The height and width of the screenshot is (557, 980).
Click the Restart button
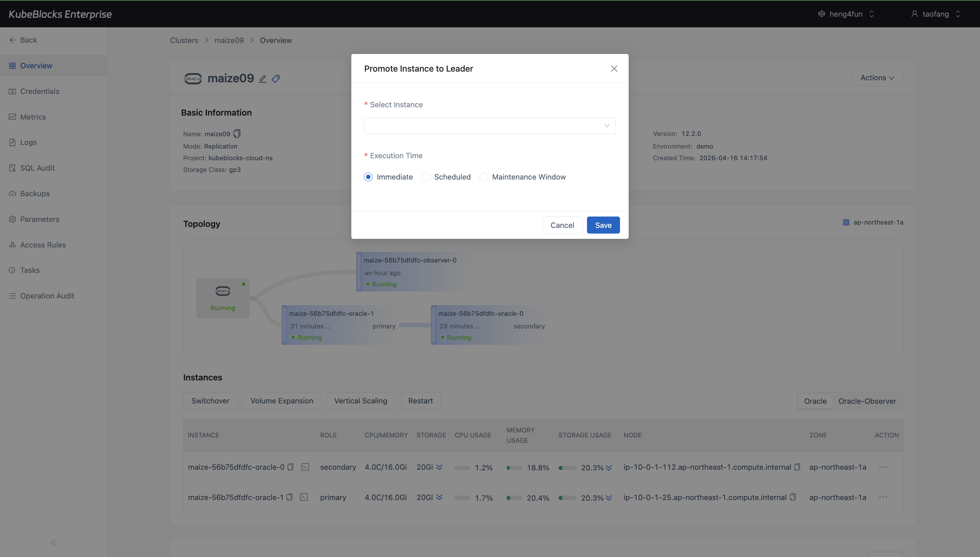click(421, 400)
